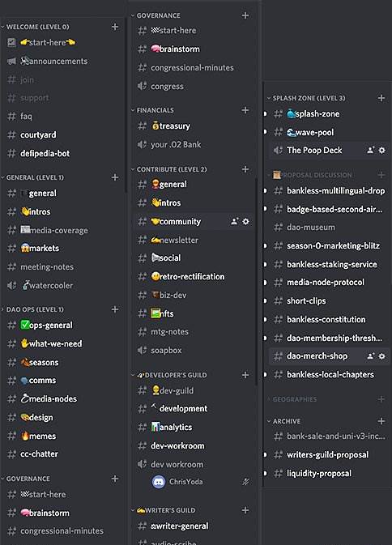Expand the Geographies category
Image resolution: width=392 pixels, height=545 pixels.
(x=292, y=399)
